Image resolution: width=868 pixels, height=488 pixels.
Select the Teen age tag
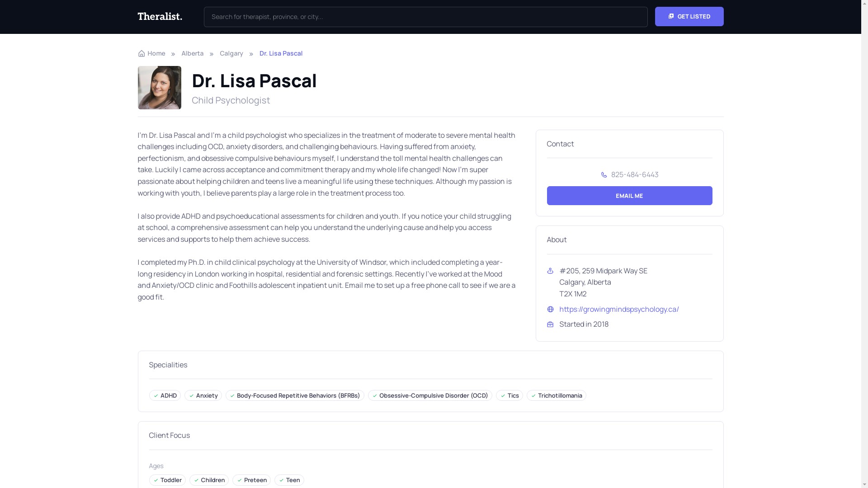tap(289, 480)
